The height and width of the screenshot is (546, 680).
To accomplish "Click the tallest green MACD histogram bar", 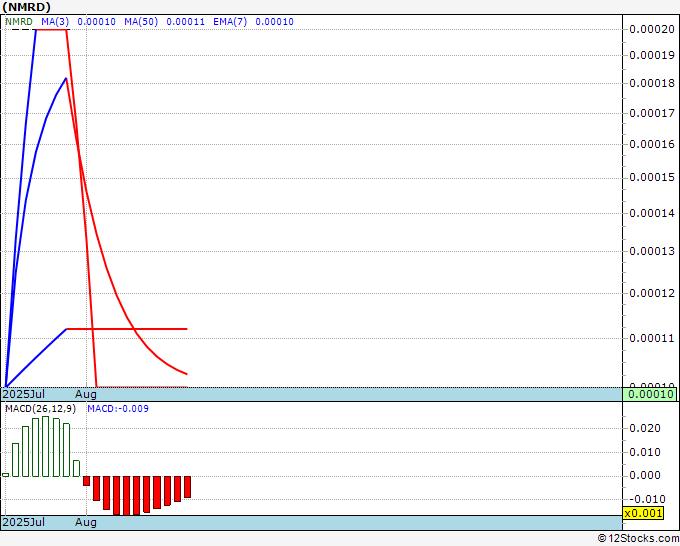I will [46, 446].
